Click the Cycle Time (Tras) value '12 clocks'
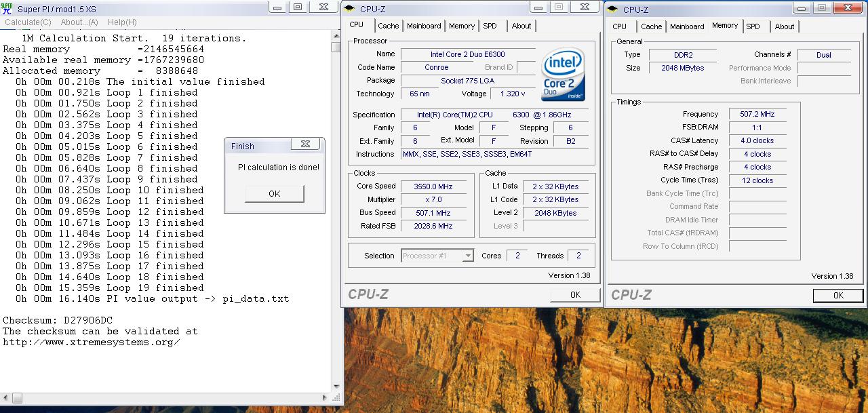Screen dimensions: 868x413 757,180
